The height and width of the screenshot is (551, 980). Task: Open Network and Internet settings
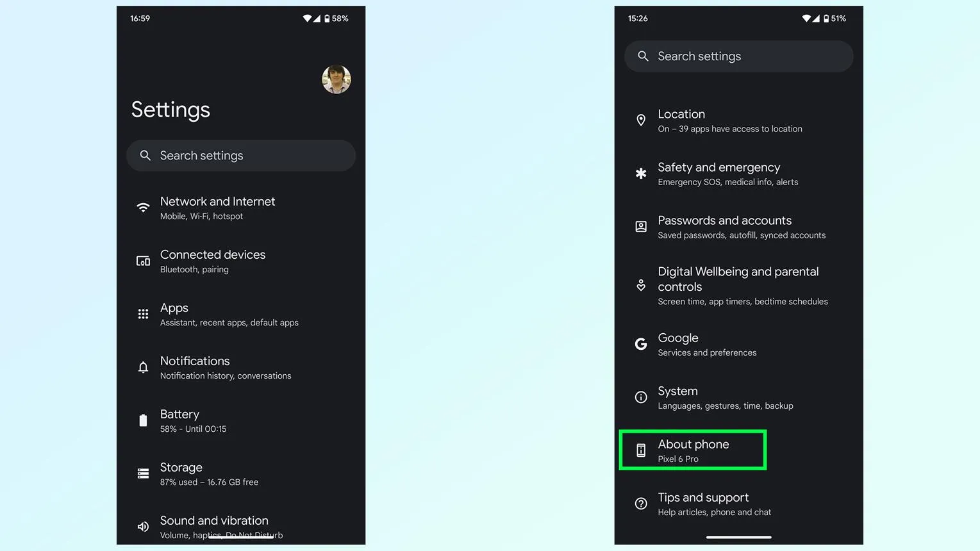pyautogui.click(x=241, y=208)
